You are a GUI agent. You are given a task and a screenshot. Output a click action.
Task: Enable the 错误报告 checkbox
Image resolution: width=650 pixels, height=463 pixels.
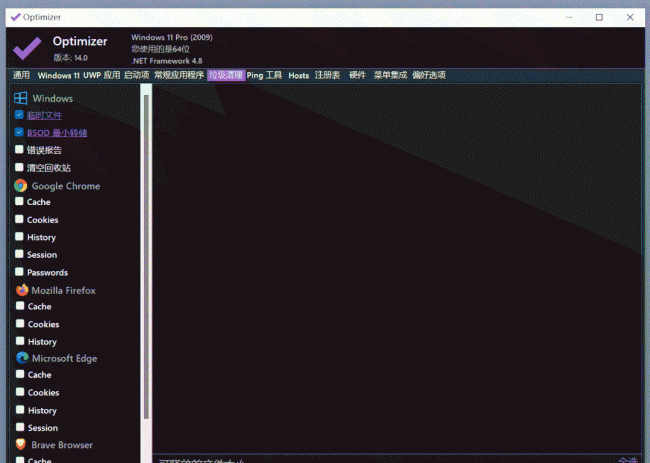coord(19,149)
